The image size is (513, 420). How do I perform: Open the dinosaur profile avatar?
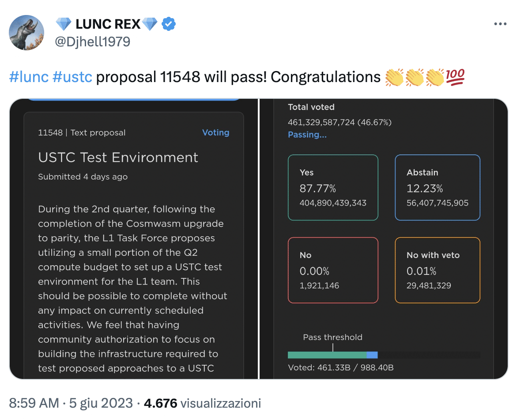click(26, 32)
